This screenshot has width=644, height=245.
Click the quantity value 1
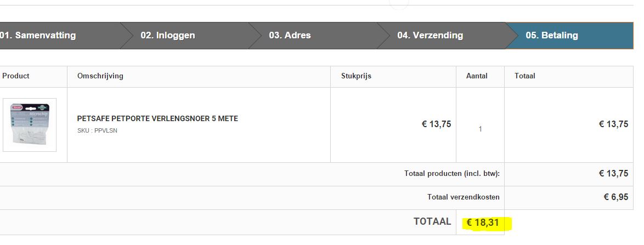(480, 129)
